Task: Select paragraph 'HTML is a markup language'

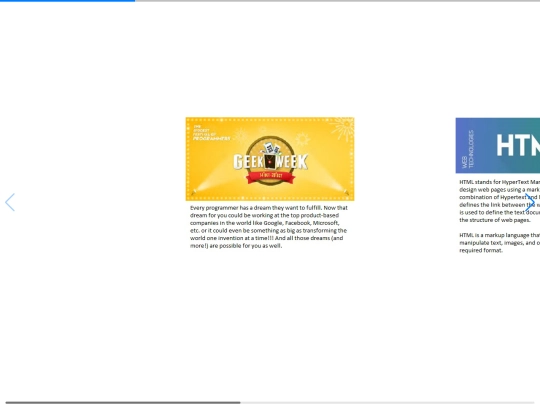Action: 499,243
